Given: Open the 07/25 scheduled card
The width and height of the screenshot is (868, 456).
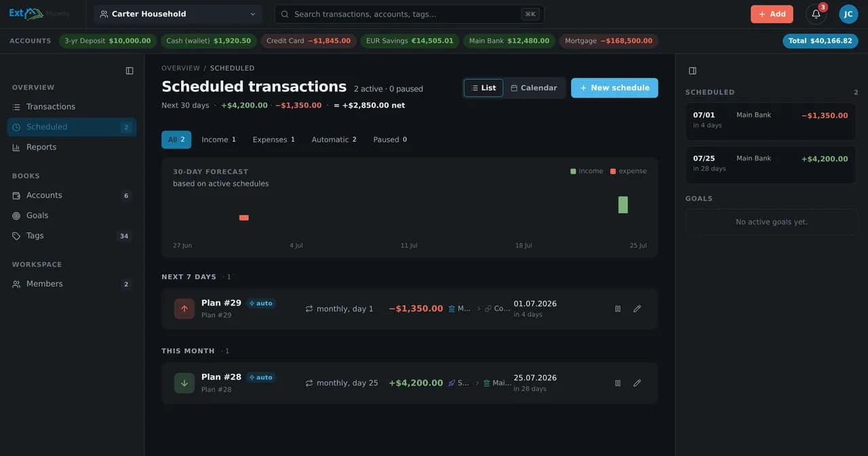Looking at the screenshot, I should point(770,165).
